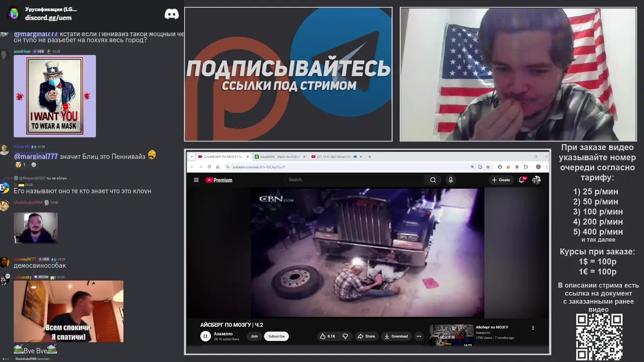644x362 pixels.
Task: Open the YouTube hamburger guide menu
Action: [x=196, y=180]
